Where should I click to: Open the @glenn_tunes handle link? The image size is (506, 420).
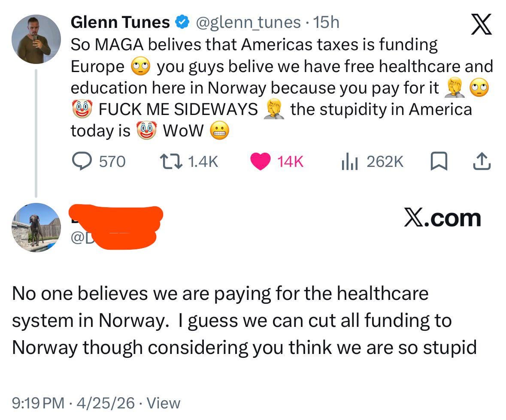pos(248,22)
